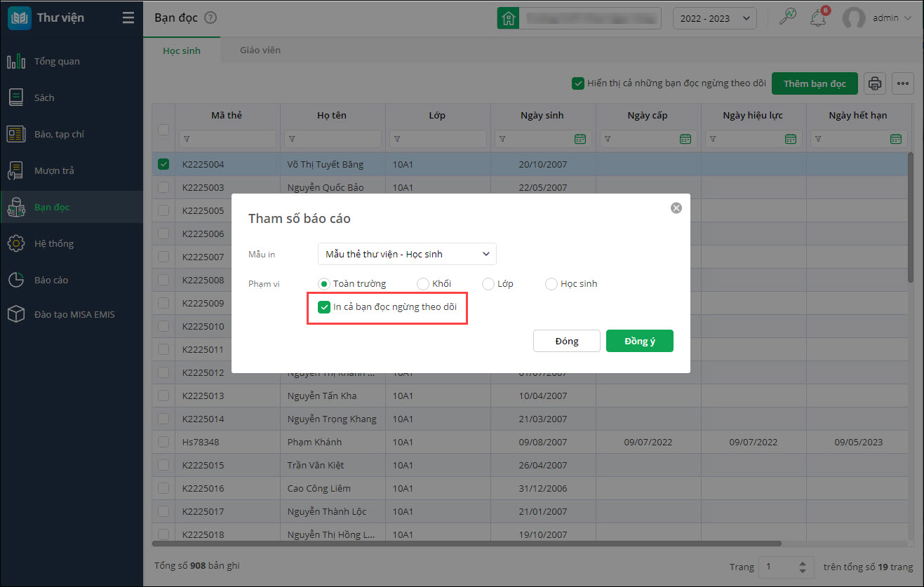Uncheck the row K2225004 checkbox
924x587 pixels.
click(x=163, y=164)
